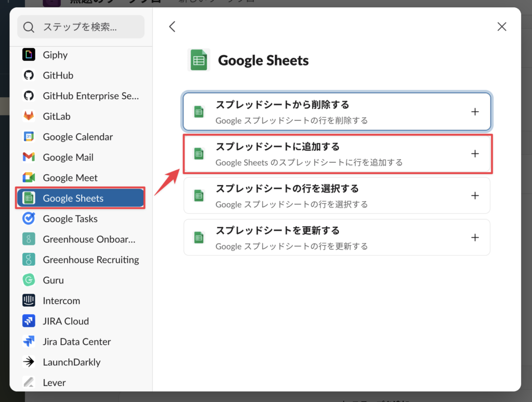
Task: Click the Intercom icon in list
Action: [x=29, y=301]
